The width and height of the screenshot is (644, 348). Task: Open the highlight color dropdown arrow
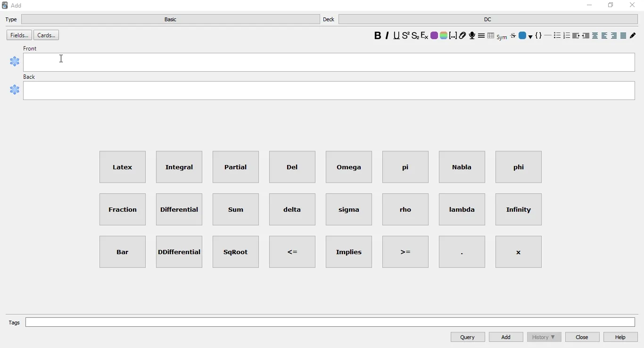point(530,36)
